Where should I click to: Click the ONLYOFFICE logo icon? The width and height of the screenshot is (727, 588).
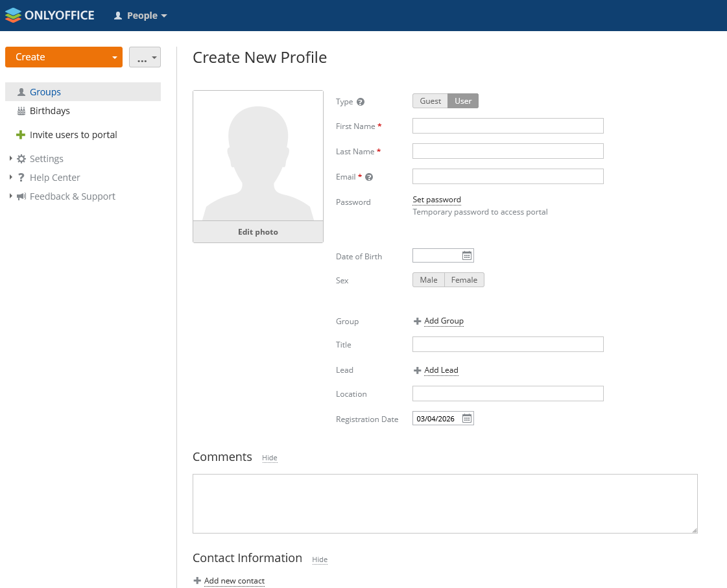click(13, 16)
